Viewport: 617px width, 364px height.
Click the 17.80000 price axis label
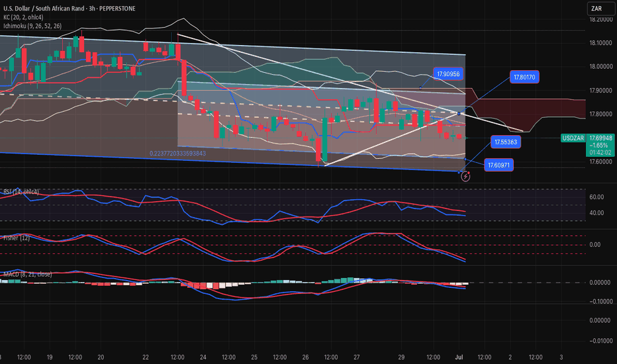point(601,114)
